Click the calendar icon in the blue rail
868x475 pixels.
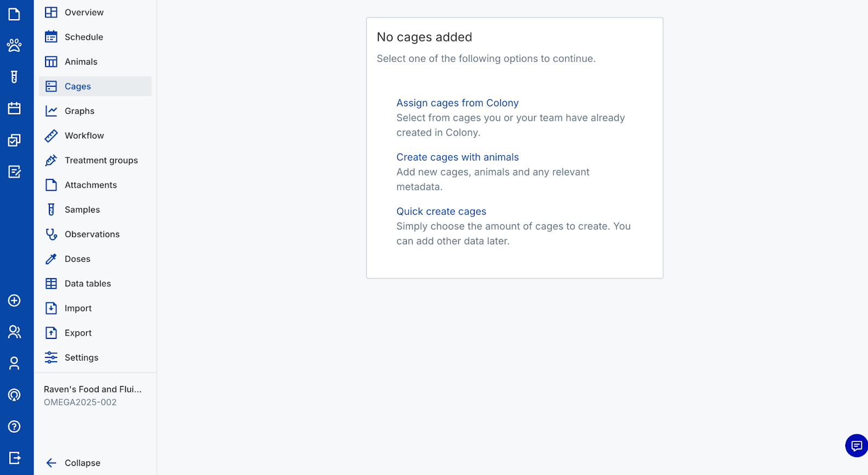(x=14, y=108)
